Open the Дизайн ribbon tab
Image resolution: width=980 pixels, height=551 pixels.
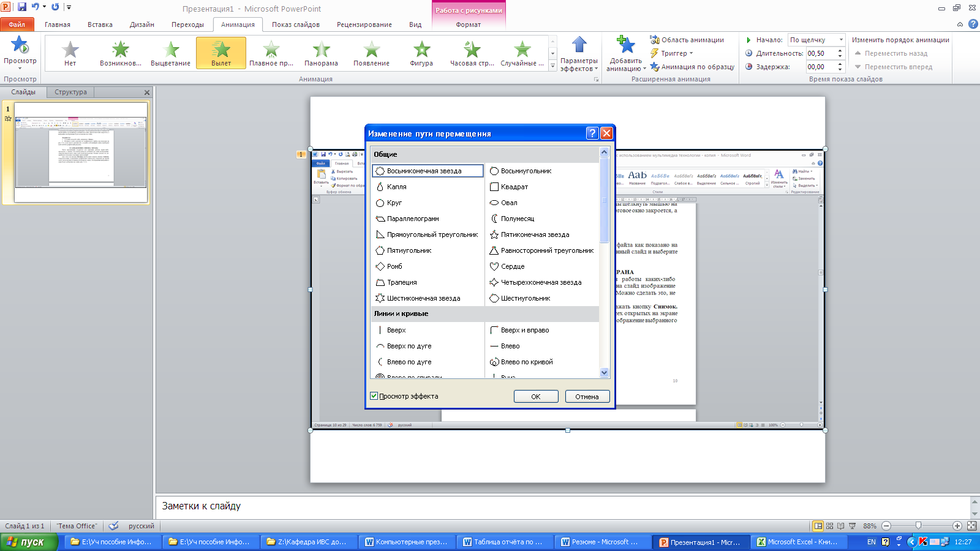pyautogui.click(x=142, y=24)
